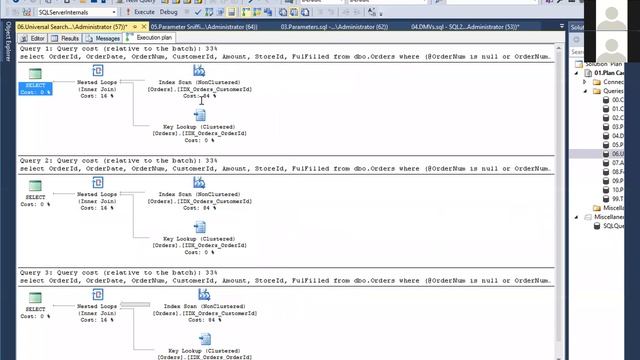Collapse the Queries folder in Solution Explorer
This screenshot has width=640, height=360.
point(584,91)
